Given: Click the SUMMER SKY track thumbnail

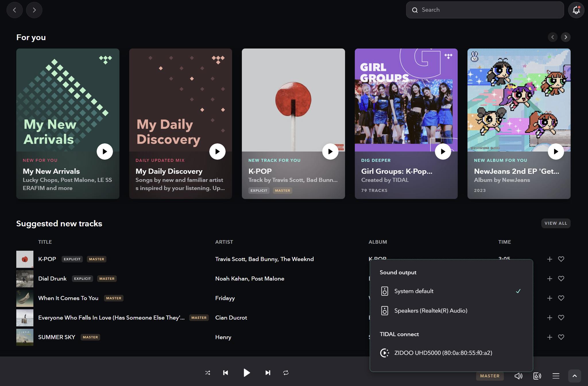Looking at the screenshot, I should click(x=25, y=337).
